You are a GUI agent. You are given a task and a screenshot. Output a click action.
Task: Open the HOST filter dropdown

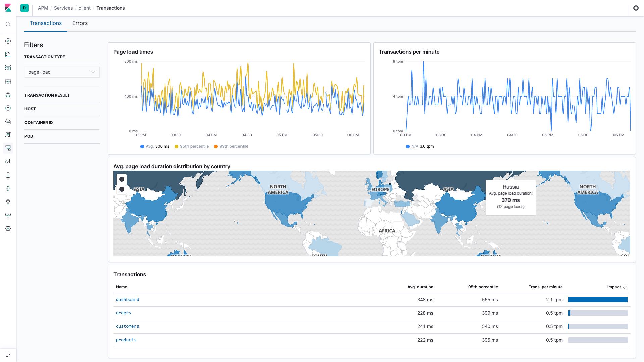pos(62,109)
